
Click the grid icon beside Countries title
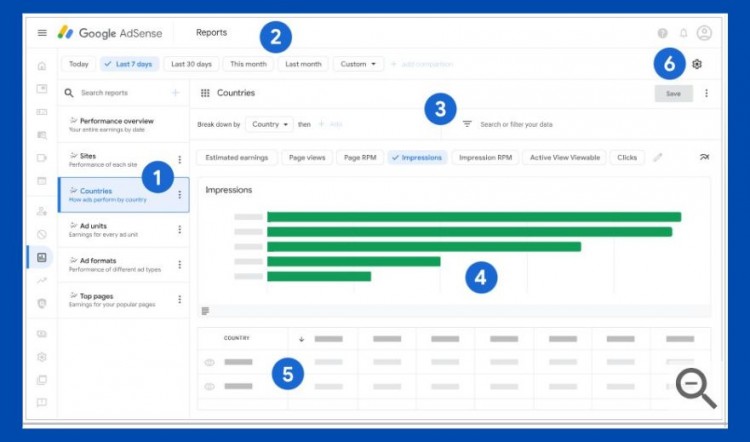point(205,93)
